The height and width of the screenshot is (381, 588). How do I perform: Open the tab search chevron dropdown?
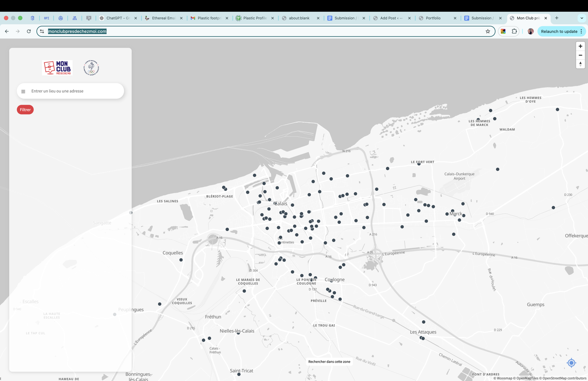pos(581,18)
